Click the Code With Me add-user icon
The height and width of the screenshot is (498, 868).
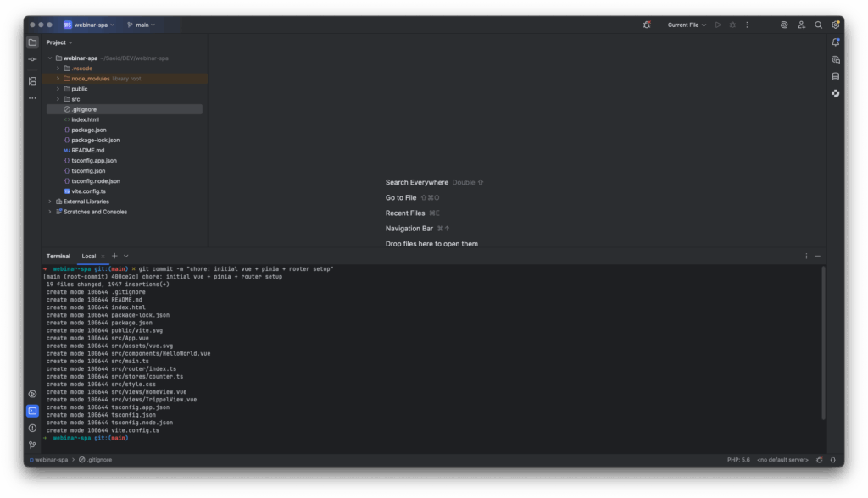802,25
